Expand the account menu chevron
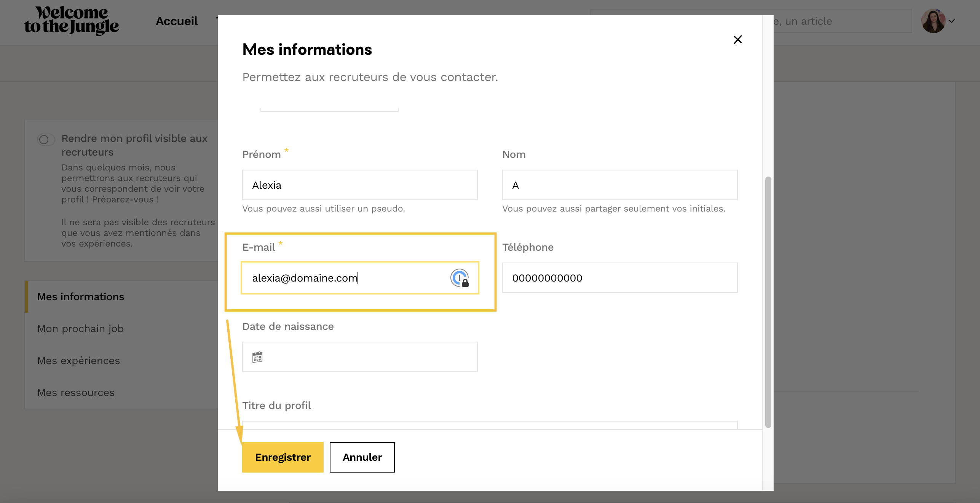The height and width of the screenshot is (503, 980). point(952,21)
